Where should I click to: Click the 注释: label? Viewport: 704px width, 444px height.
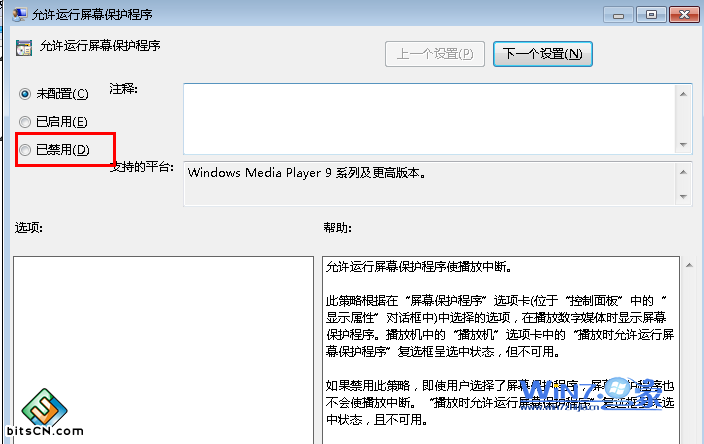[x=123, y=89]
